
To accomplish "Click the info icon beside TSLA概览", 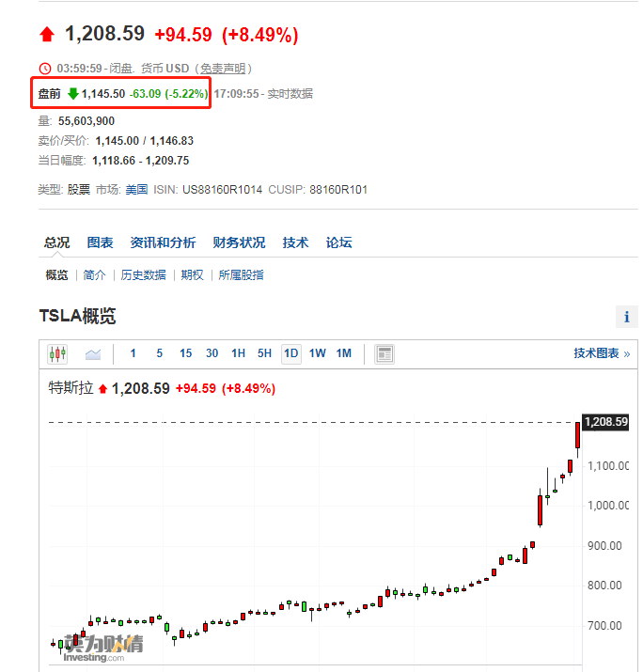I will (627, 317).
